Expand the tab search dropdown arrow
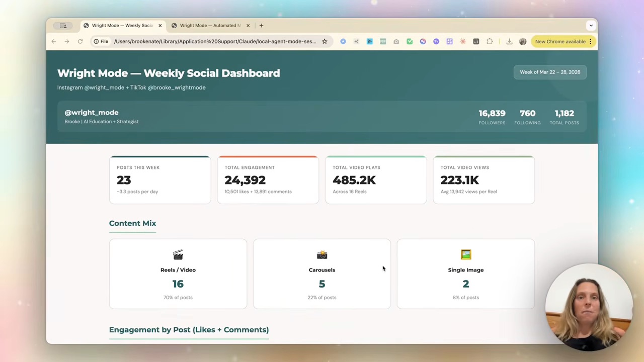Image resolution: width=644 pixels, height=362 pixels. [x=591, y=25]
